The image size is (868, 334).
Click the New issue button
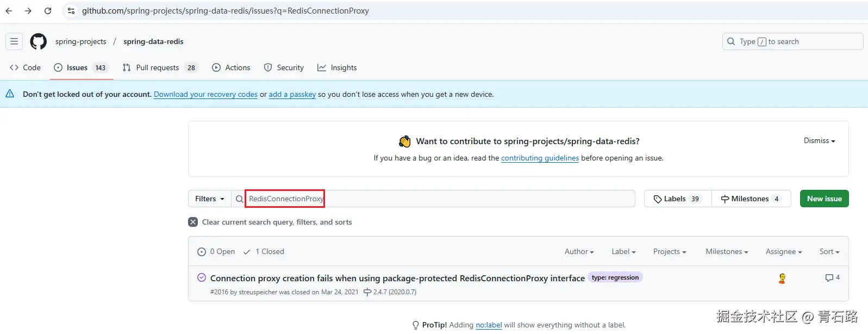(824, 199)
